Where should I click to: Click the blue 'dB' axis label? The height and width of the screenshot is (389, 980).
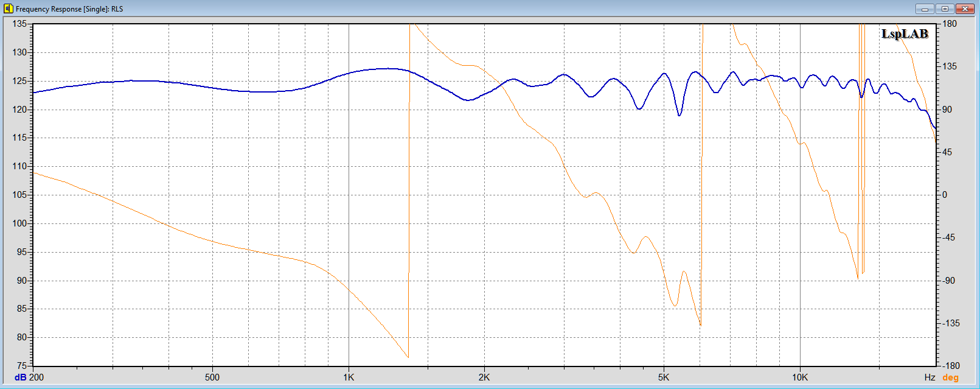click(x=21, y=377)
